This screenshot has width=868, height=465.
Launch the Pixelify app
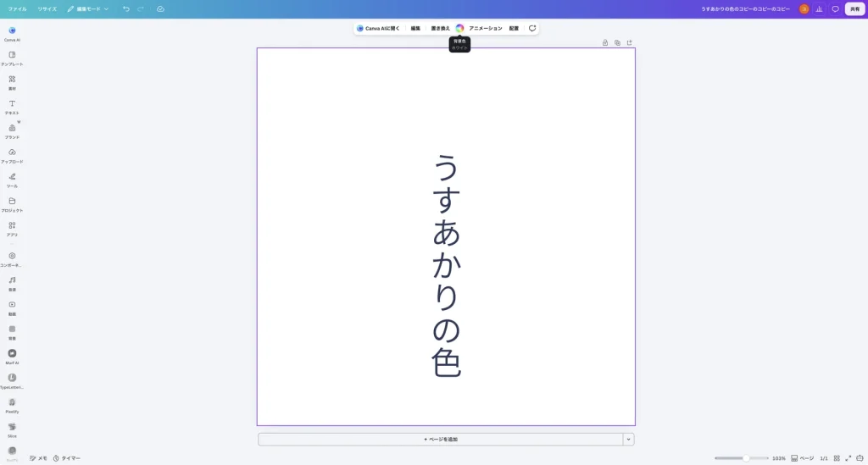click(12, 405)
